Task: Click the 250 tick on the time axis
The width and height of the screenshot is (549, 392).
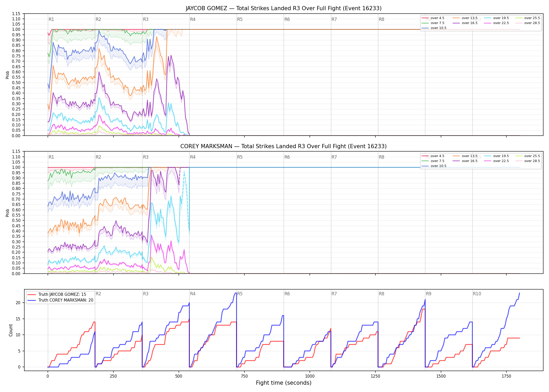Action: [113, 376]
